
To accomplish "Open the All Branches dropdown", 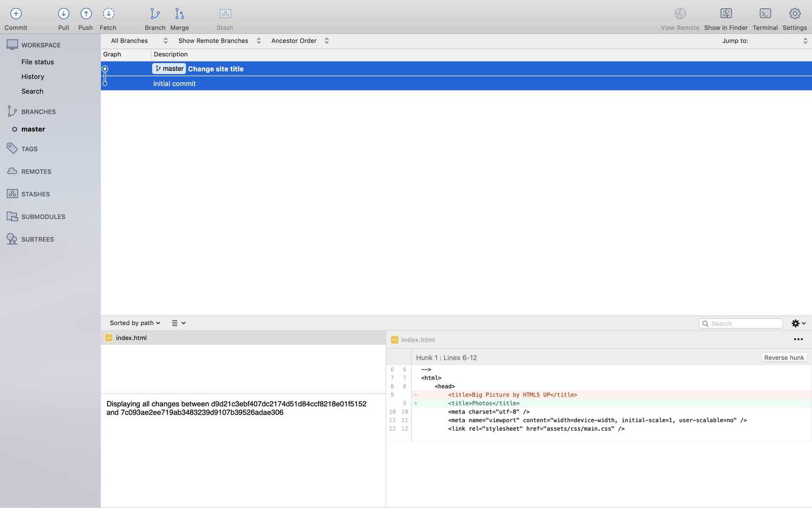I will pyautogui.click(x=137, y=40).
